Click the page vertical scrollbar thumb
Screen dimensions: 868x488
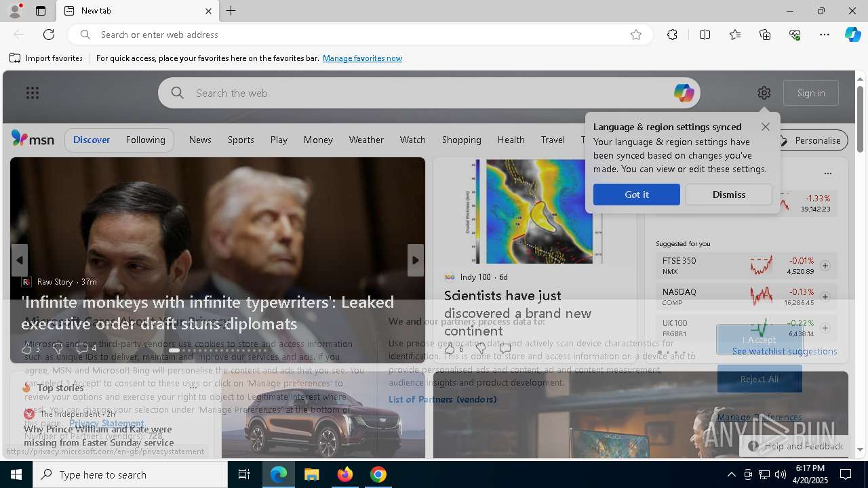(x=861, y=119)
